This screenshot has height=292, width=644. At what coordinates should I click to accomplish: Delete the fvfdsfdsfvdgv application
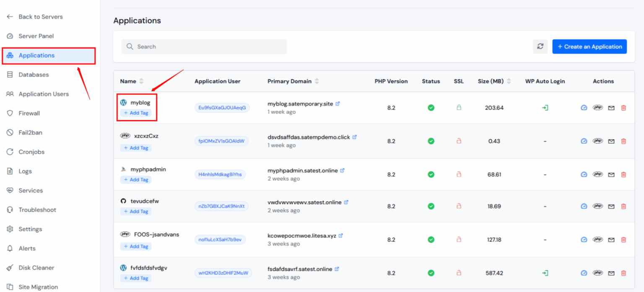pyautogui.click(x=624, y=273)
